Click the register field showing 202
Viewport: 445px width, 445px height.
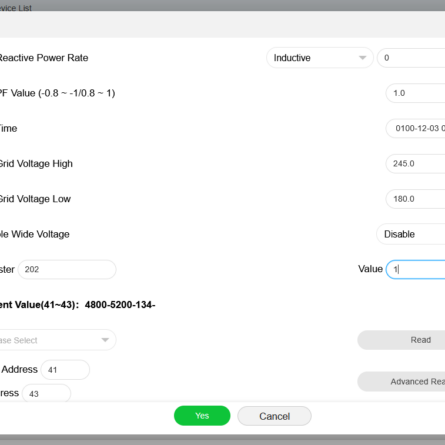(x=67, y=269)
